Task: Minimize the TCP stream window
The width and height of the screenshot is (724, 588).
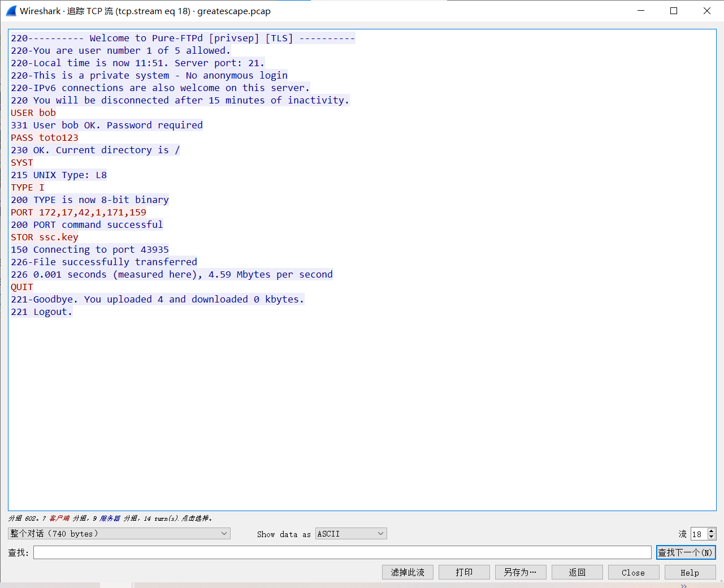Action: (641, 11)
